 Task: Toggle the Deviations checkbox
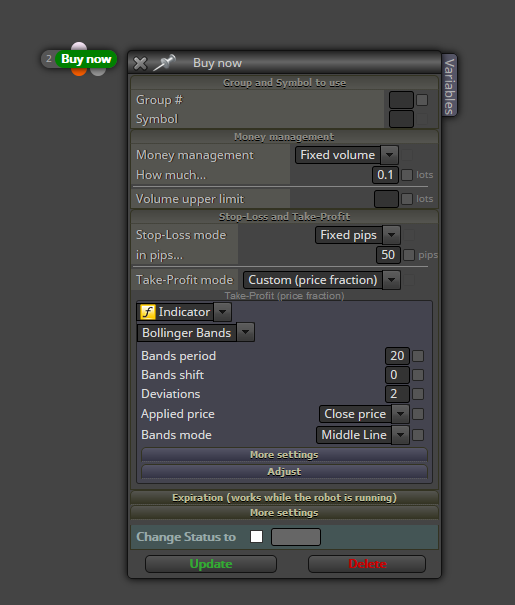[418, 394]
